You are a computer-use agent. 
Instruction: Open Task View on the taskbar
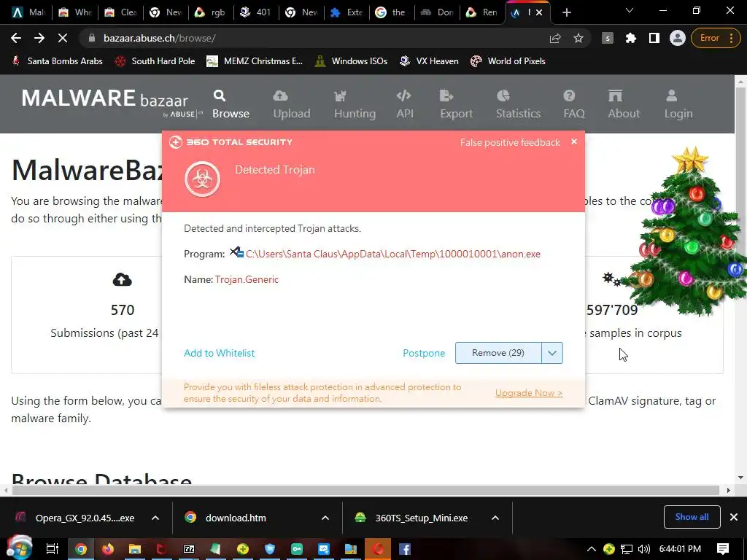53,549
